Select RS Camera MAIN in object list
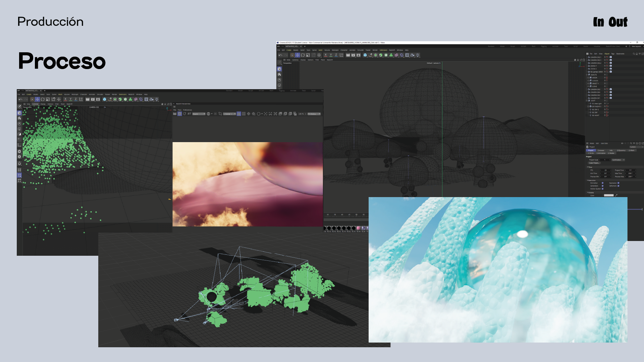 596,72
